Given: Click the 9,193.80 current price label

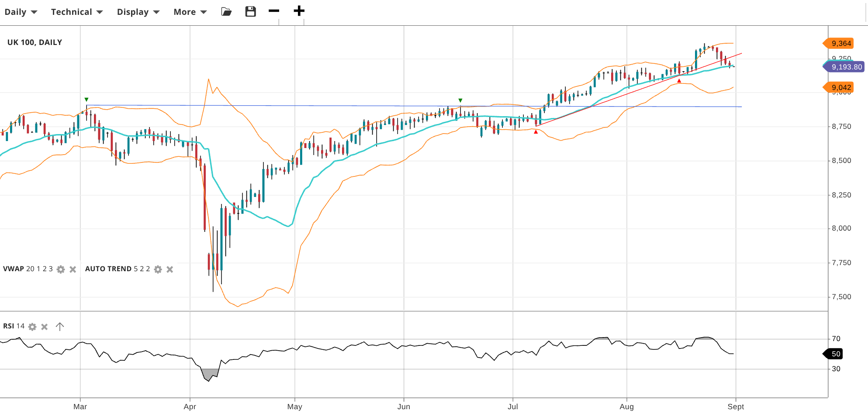Looking at the screenshot, I should click(x=846, y=67).
